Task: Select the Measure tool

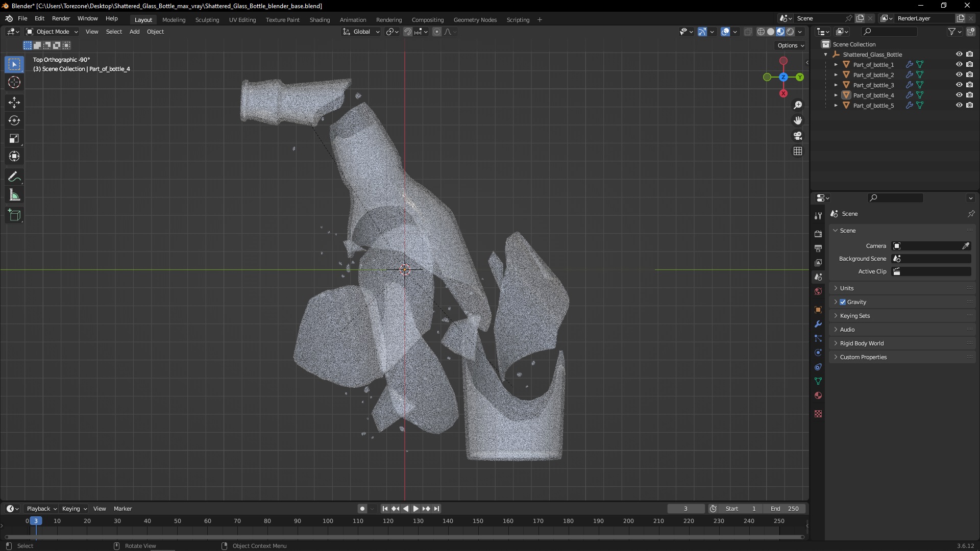Action: pyautogui.click(x=14, y=195)
